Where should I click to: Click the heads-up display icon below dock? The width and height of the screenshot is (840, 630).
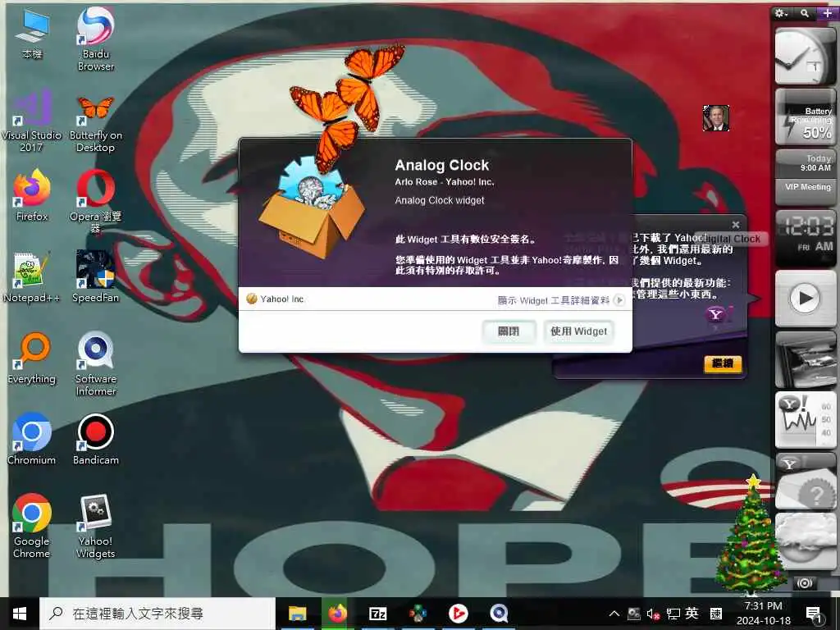tap(805, 583)
